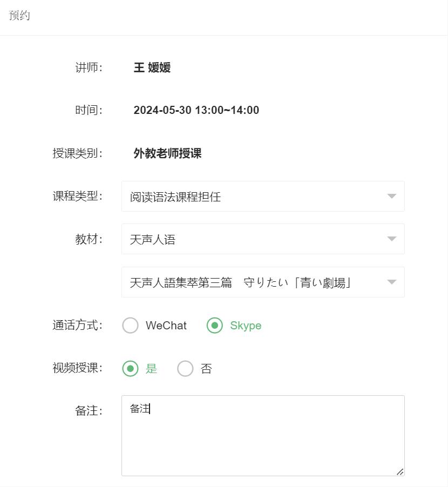Click the 通话方式 field label
448x487 pixels.
click(77, 326)
